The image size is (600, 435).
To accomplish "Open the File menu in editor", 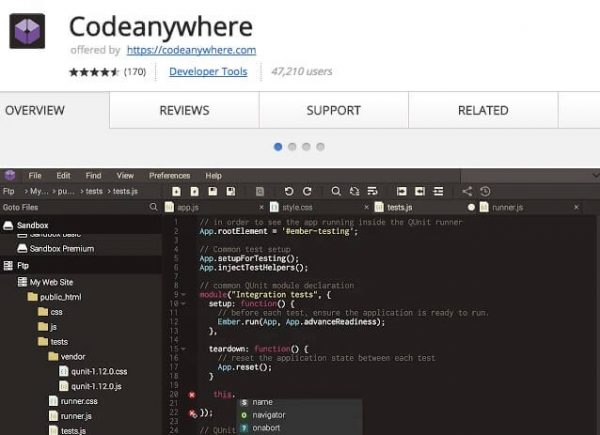I will point(35,176).
